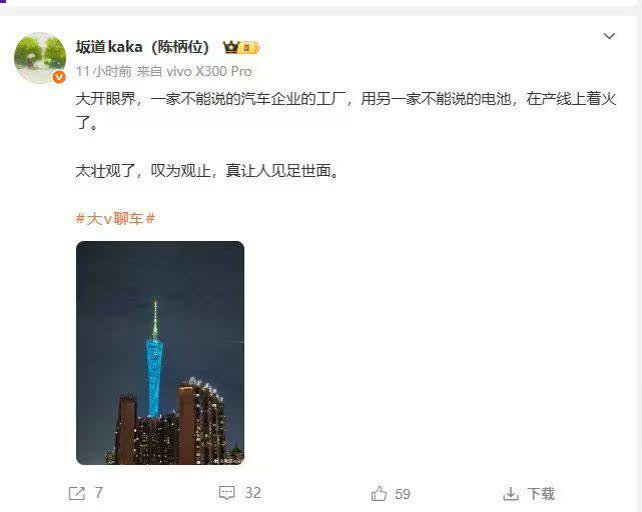This screenshot has width=642, height=512.
Task: Click the 下载 download label
Action: [x=541, y=494]
